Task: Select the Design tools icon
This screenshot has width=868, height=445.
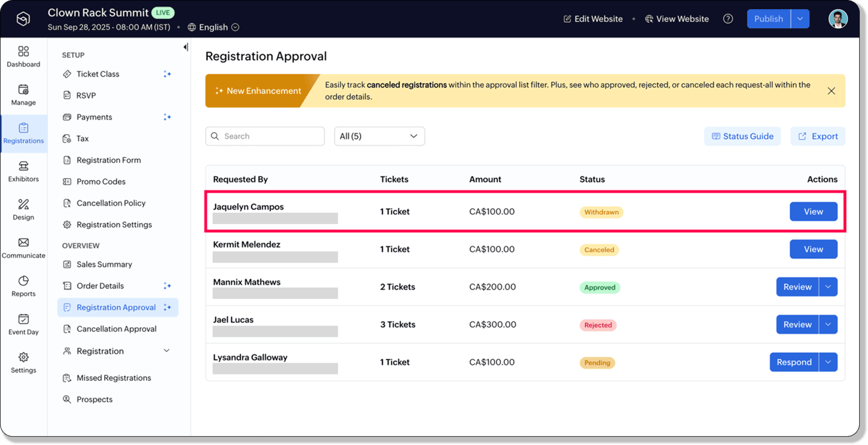Action: pos(23,205)
